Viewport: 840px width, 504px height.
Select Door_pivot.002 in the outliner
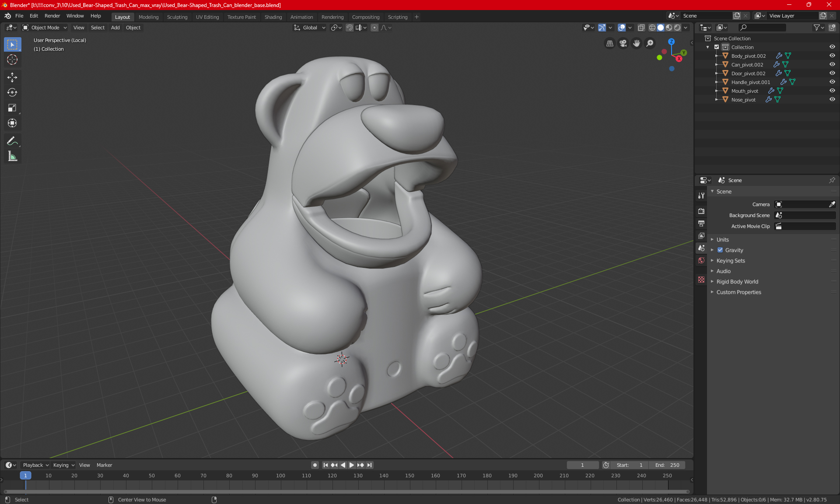pos(748,73)
